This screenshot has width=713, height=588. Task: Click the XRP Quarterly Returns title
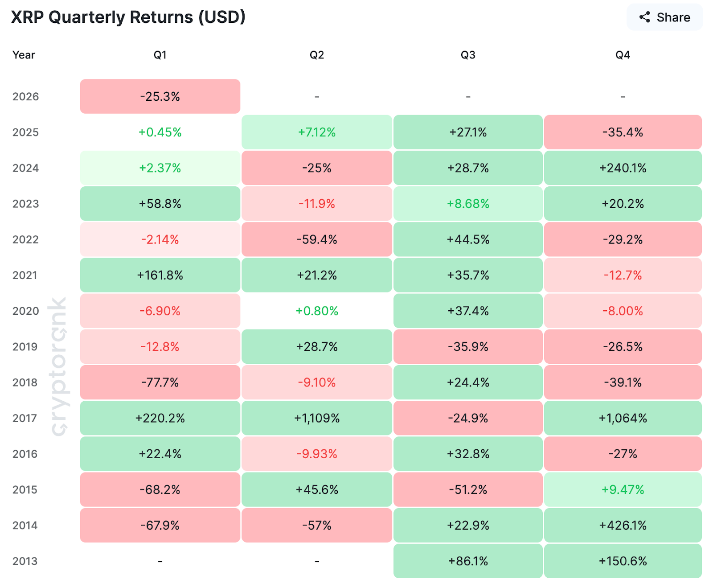click(127, 17)
